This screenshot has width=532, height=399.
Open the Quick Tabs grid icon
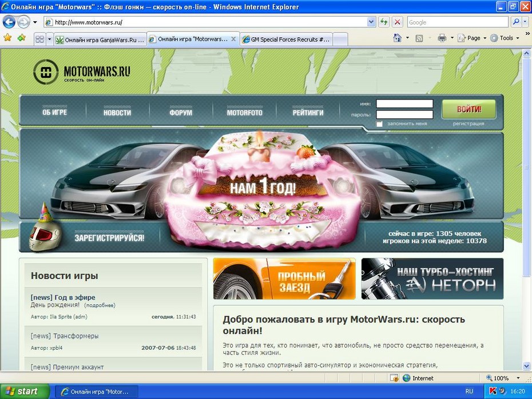coord(39,39)
